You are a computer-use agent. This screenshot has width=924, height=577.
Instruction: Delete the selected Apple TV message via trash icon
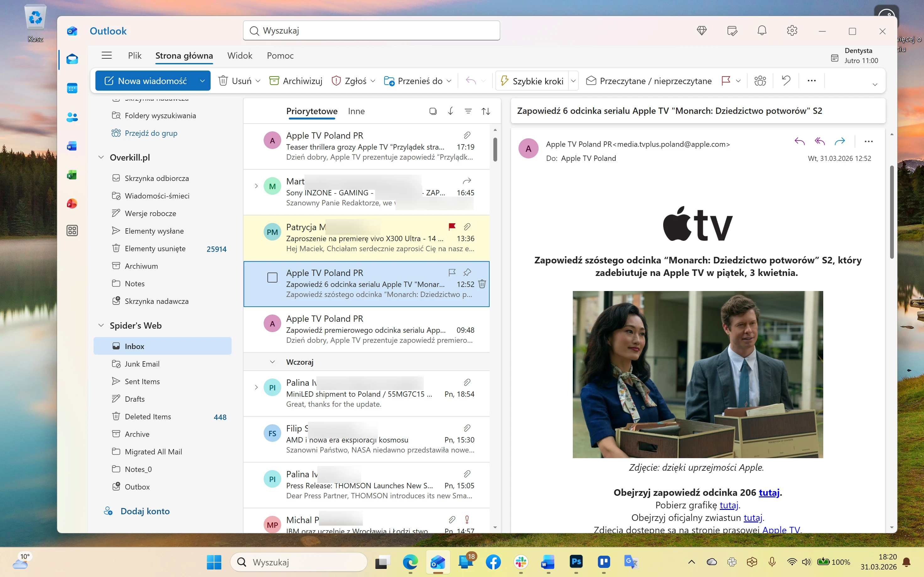tap(482, 284)
